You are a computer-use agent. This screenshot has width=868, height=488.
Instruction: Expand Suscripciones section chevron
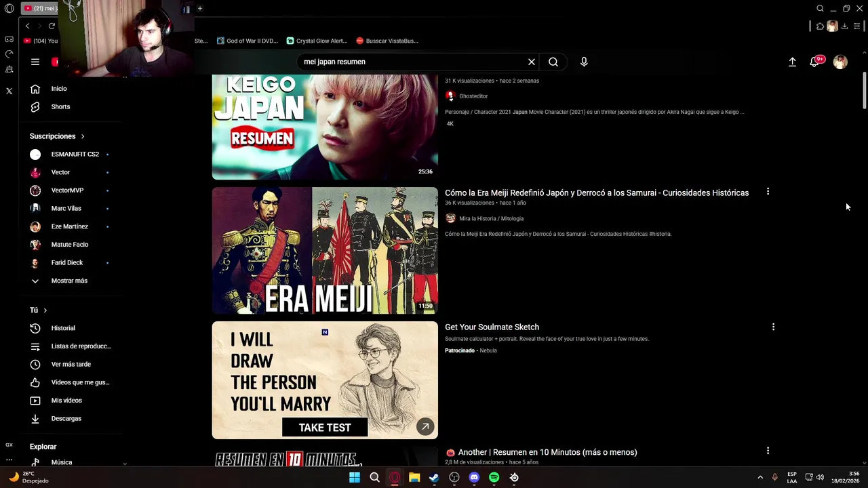pos(83,136)
